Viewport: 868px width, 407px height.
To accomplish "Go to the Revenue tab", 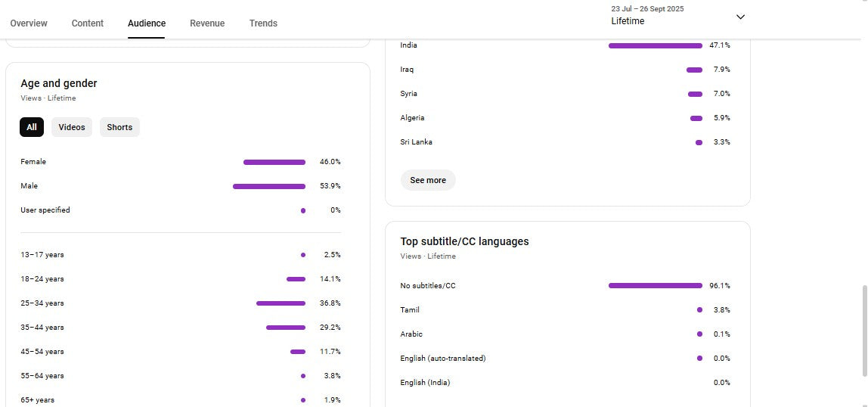I will point(207,23).
